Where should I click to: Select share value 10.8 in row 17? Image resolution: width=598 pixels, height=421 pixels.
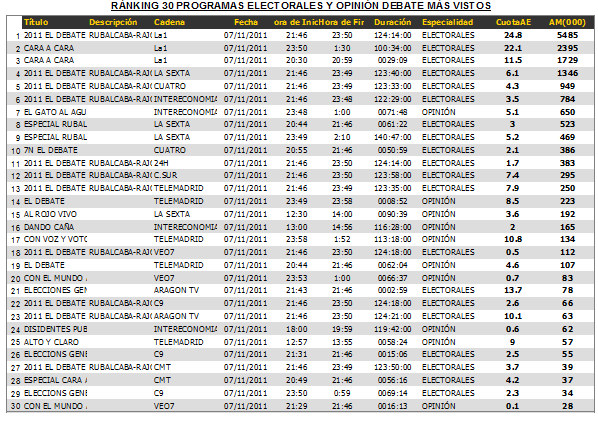pos(513,239)
